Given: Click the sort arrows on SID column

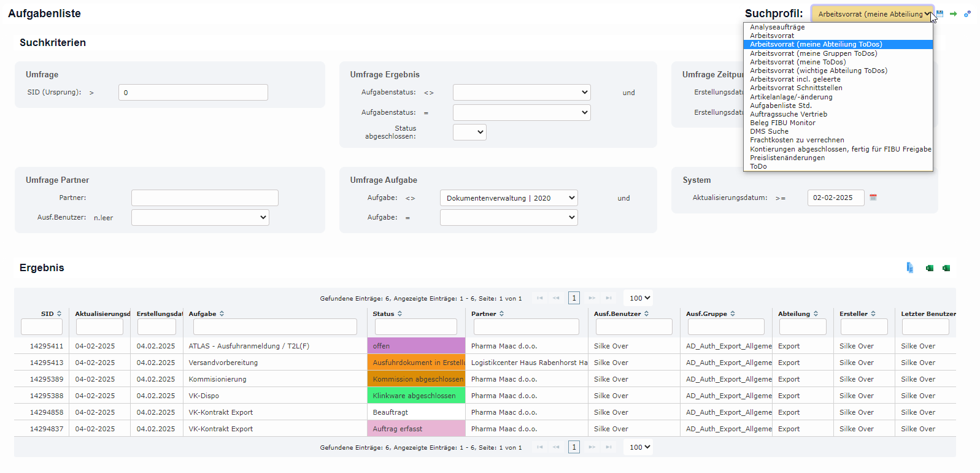Looking at the screenshot, I should coord(59,313).
